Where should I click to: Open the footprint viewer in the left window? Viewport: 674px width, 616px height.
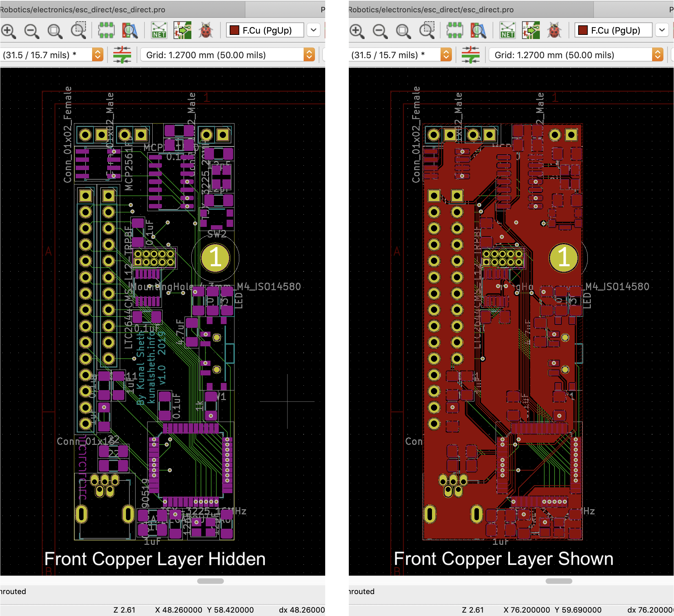[x=130, y=30]
